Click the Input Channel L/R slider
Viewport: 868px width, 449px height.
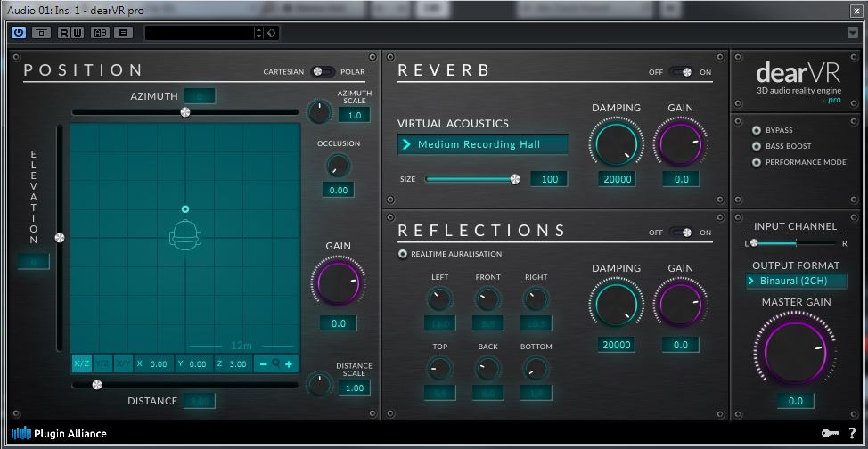click(794, 243)
